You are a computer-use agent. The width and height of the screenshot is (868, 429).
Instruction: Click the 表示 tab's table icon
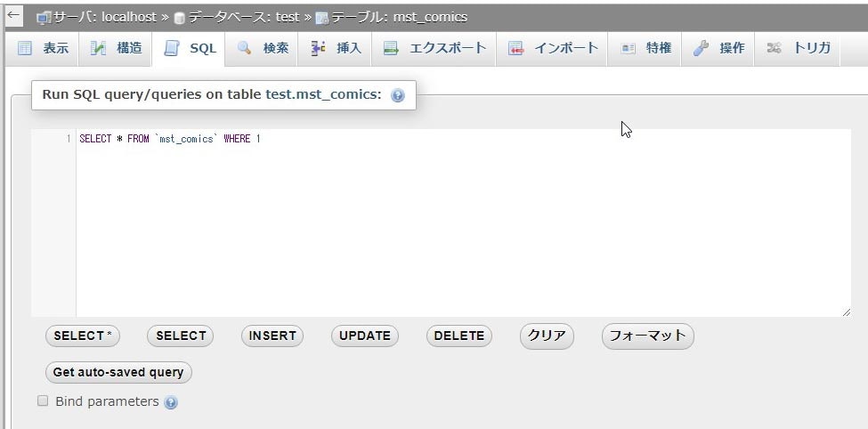pyautogui.click(x=25, y=49)
